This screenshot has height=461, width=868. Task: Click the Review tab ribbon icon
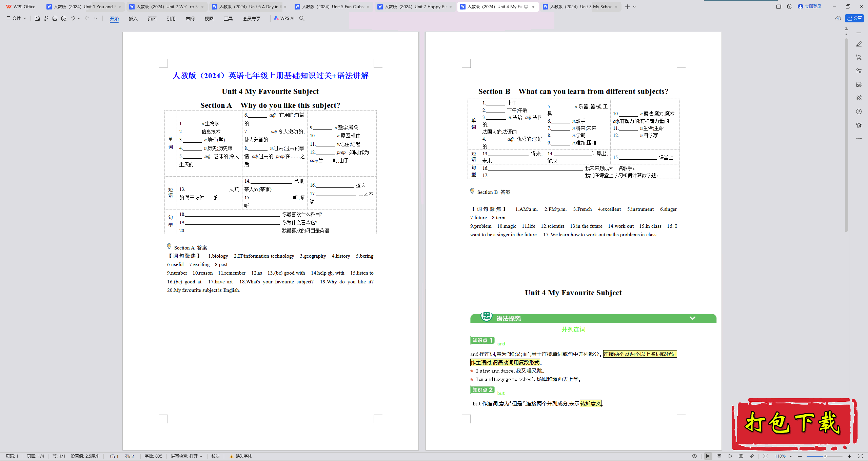tap(190, 18)
